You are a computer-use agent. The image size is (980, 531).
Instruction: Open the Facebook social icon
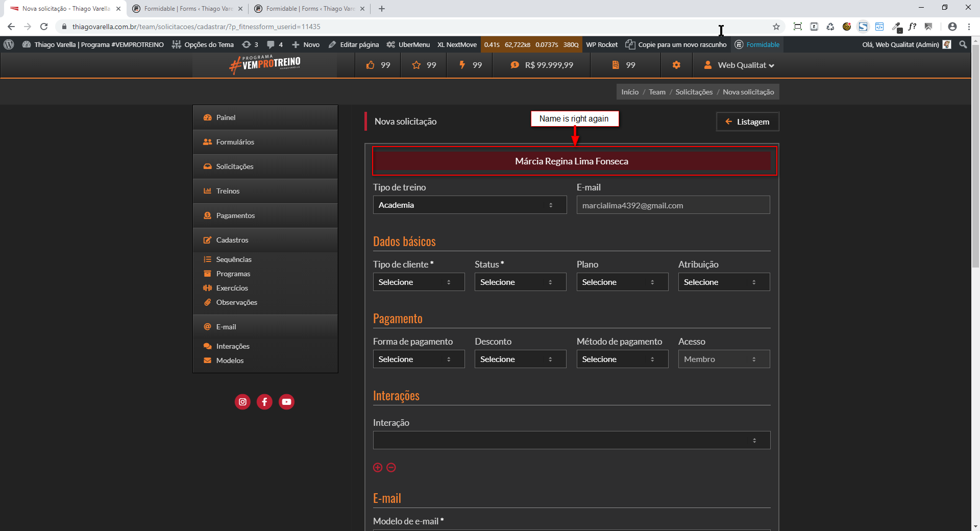[264, 402]
